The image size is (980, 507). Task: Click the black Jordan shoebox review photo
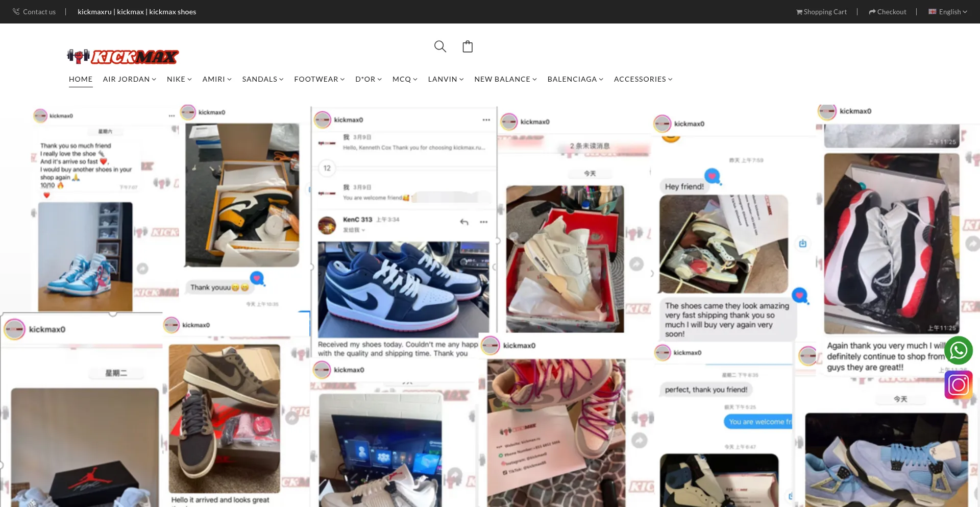(85, 447)
